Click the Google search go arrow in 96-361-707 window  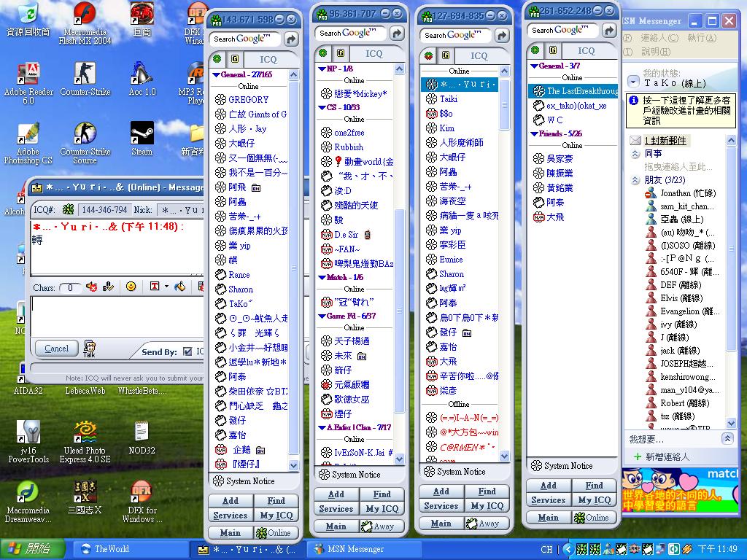coord(396,33)
